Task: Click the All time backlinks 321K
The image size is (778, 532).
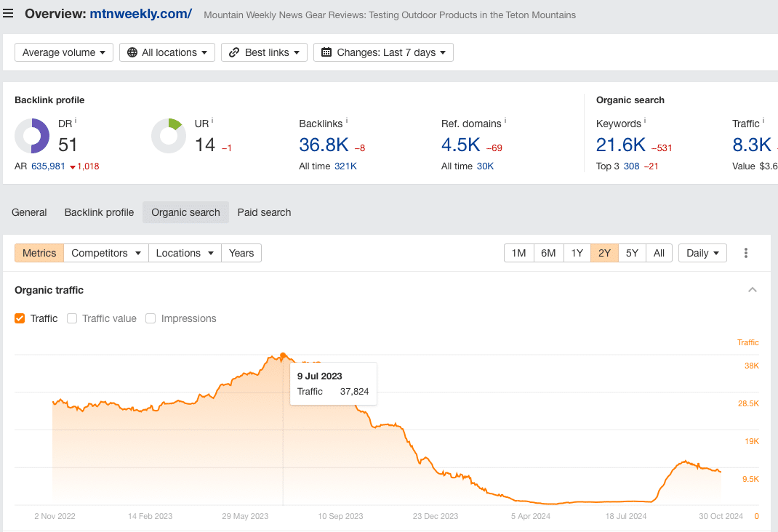Action: pos(345,166)
